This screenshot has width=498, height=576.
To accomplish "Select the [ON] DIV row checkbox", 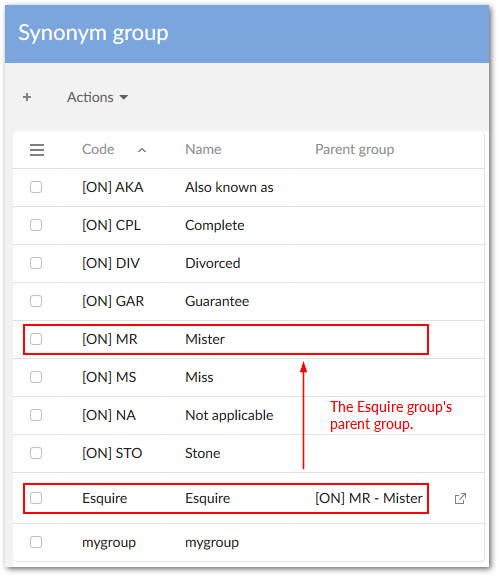I will point(36,263).
